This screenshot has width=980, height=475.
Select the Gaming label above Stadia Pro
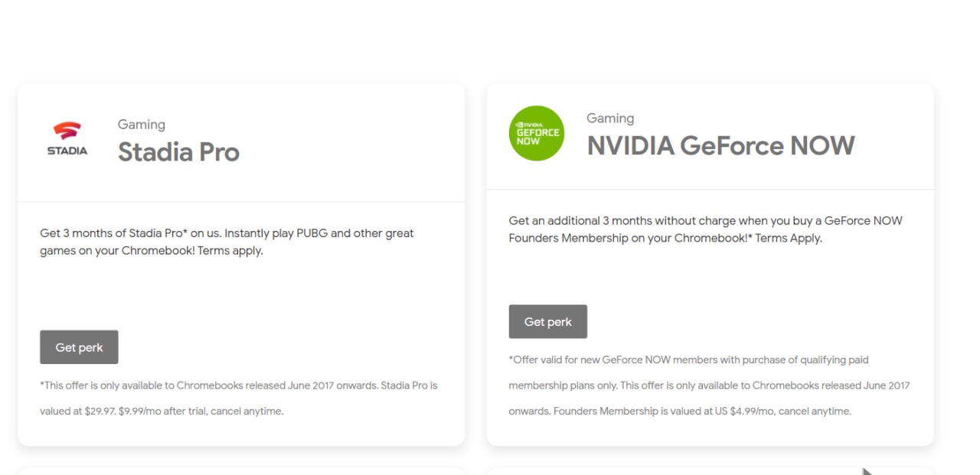(x=142, y=125)
